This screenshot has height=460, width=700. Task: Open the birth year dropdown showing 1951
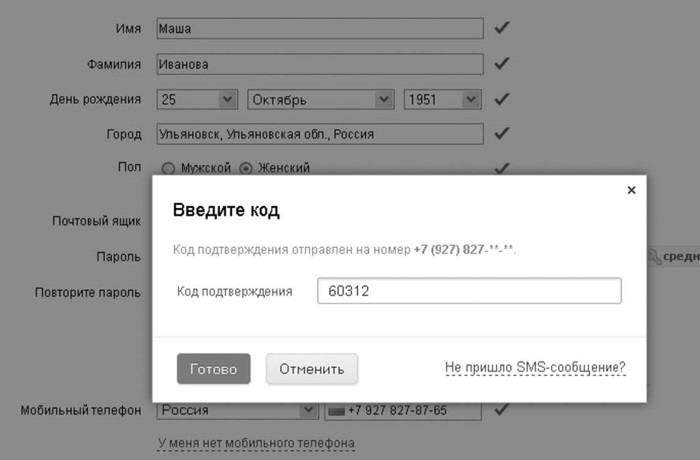pyautogui.click(x=442, y=99)
